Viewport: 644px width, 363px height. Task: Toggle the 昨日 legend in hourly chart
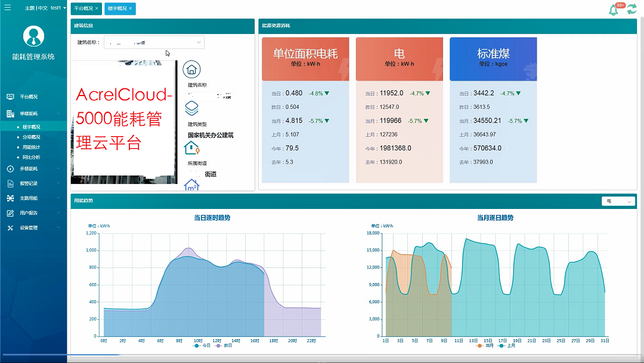pos(224,346)
